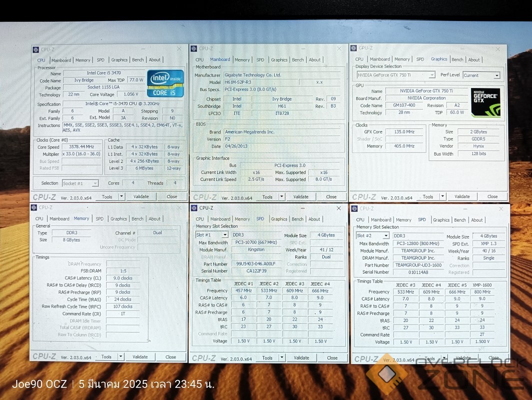Click the CPU-Z title bar icon in the GTX 750 Ti window
The width and height of the screenshot is (532, 400).
point(353,48)
